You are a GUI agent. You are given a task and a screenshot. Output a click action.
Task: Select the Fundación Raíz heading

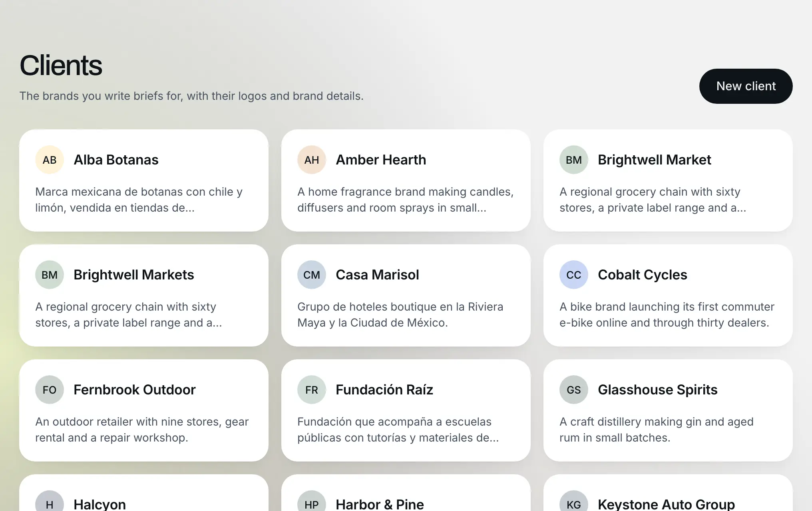[384, 390]
